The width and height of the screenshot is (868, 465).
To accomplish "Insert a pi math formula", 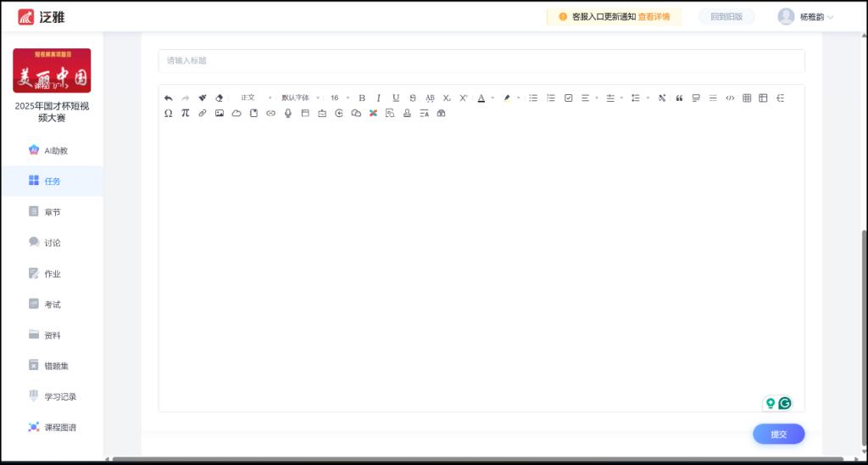I will (x=186, y=113).
